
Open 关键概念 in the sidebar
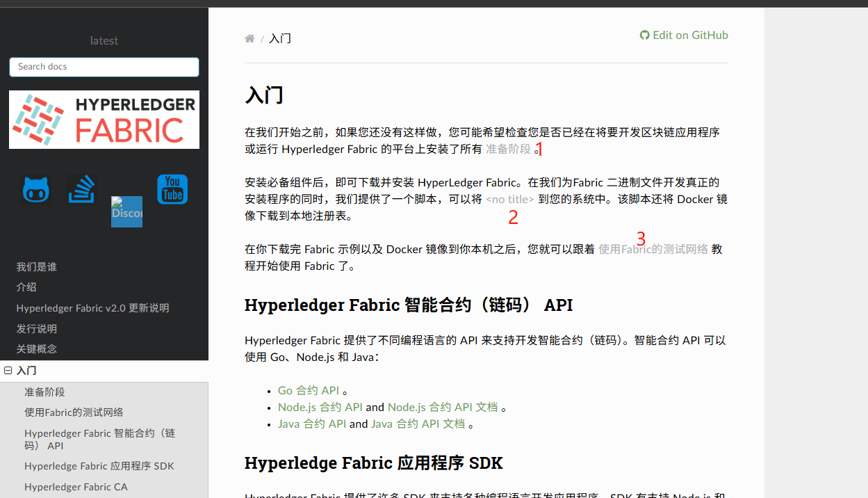point(37,349)
